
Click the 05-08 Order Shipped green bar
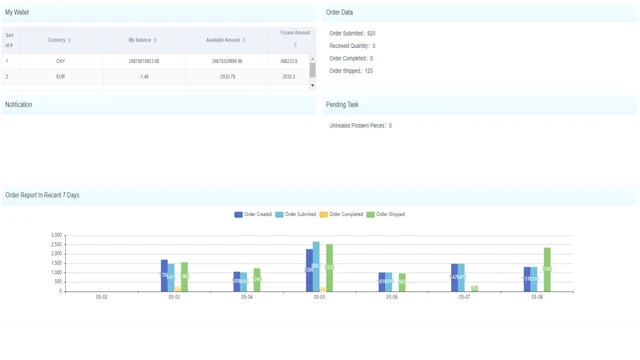[547, 269]
